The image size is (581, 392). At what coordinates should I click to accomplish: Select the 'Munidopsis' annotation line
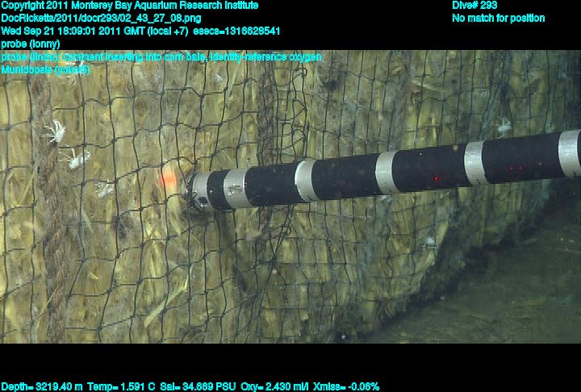coord(45,69)
